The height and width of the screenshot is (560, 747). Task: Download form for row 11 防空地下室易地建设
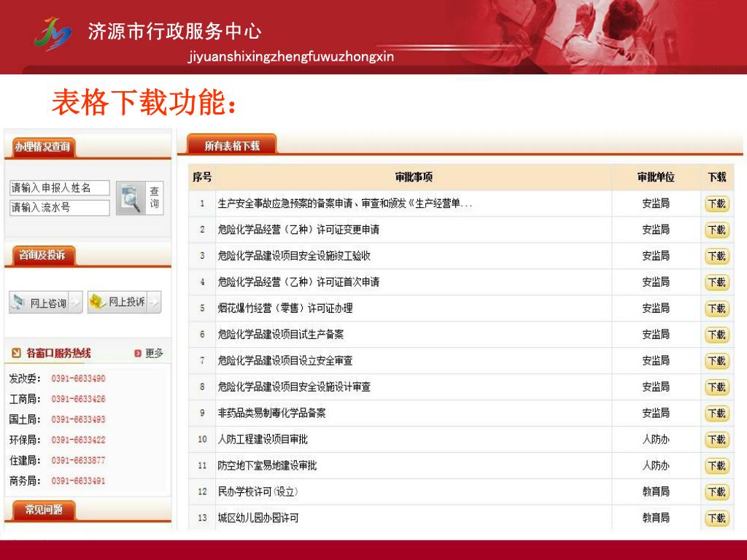click(716, 466)
